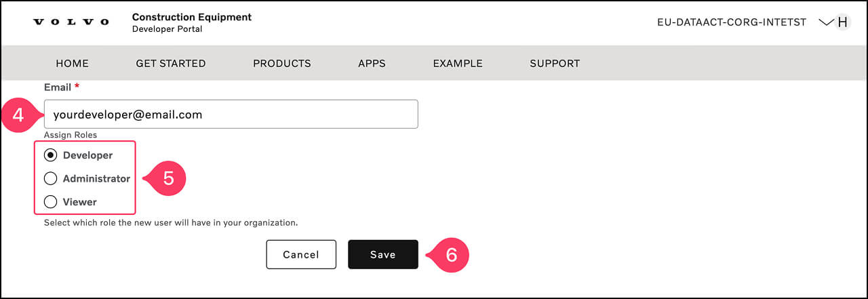Select the Developer role radio button

click(x=50, y=155)
